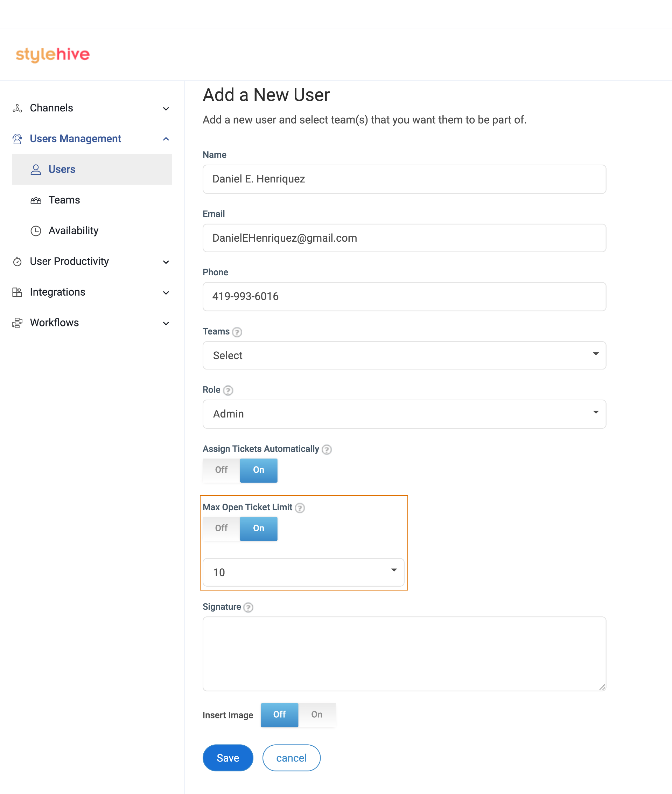Click the Users menu item icon
Viewport: 672px width, 794px height.
[36, 169]
